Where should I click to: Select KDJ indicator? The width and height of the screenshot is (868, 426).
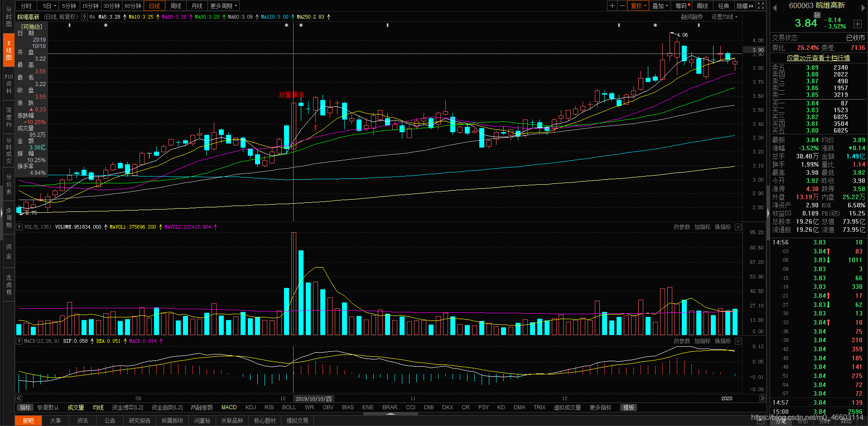tap(251, 407)
